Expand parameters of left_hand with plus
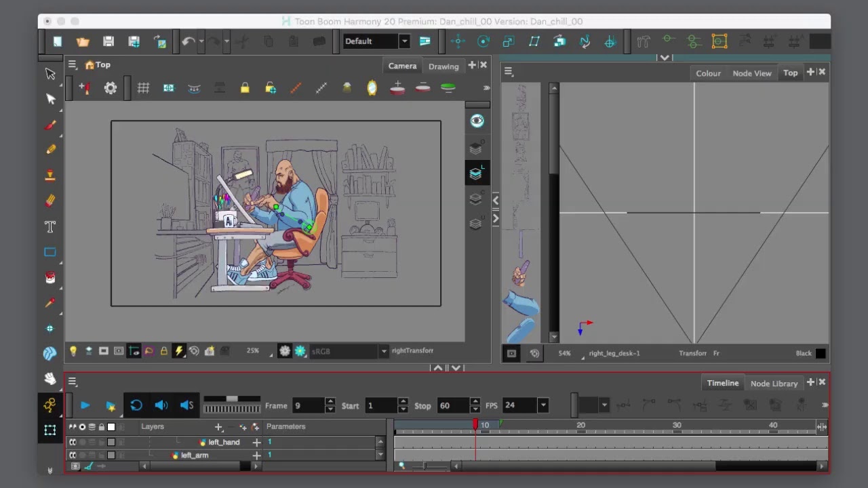The image size is (868, 488). click(256, 442)
